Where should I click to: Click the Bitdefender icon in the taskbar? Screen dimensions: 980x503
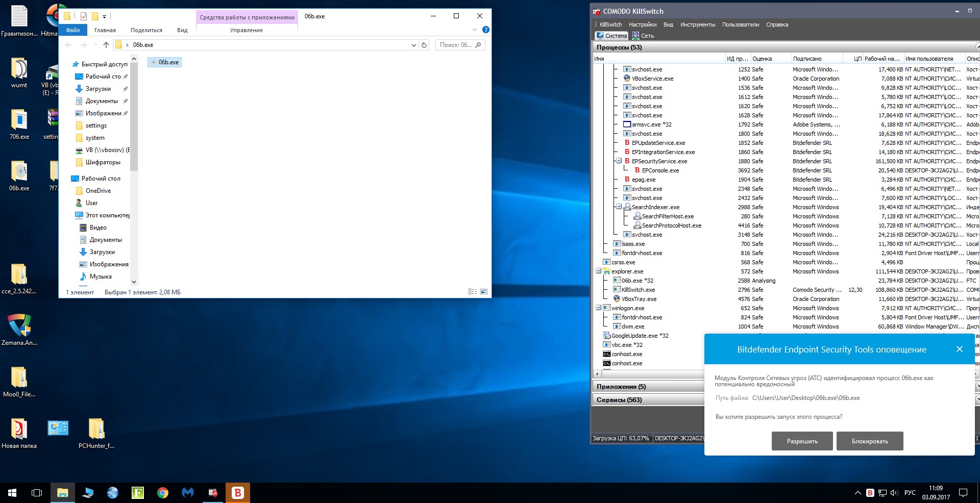[237, 493]
